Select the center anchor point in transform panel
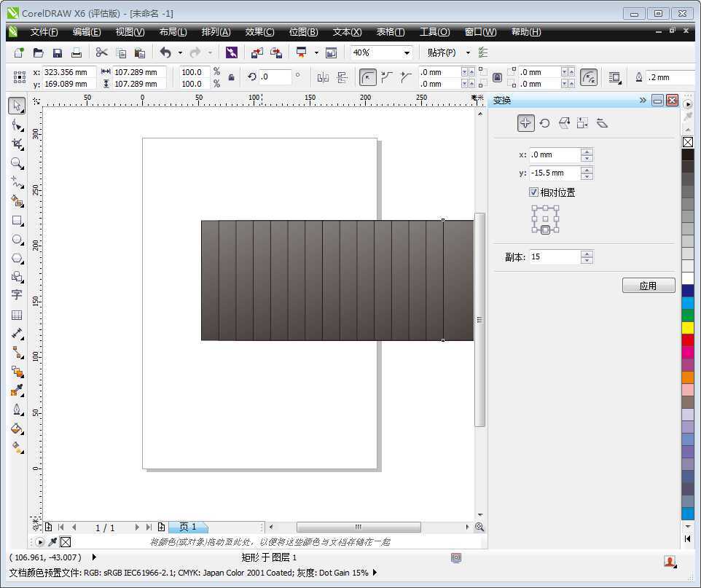The height and width of the screenshot is (588, 701). pyautogui.click(x=545, y=217)
